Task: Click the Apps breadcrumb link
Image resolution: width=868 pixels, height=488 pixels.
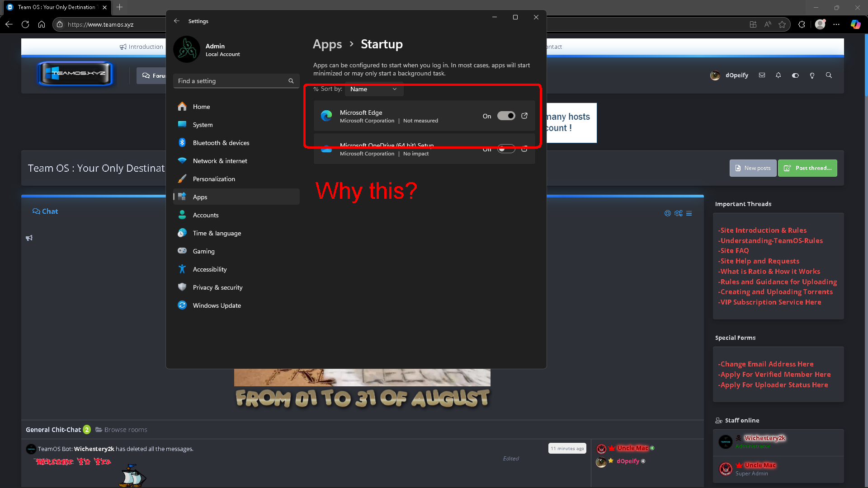Action: pyautogui.click(x=327, y=44)
